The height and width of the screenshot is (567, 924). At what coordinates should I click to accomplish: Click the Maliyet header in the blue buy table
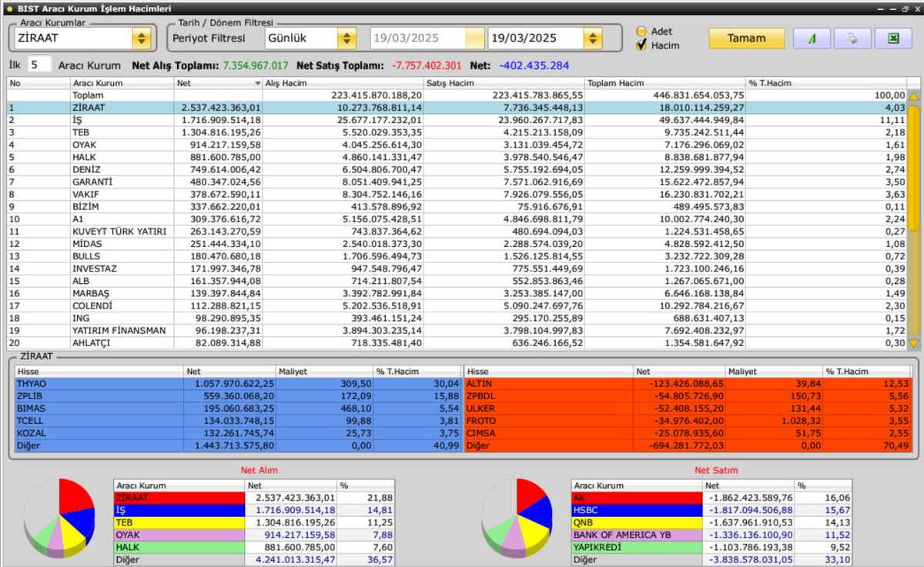[x=323, y=371]
